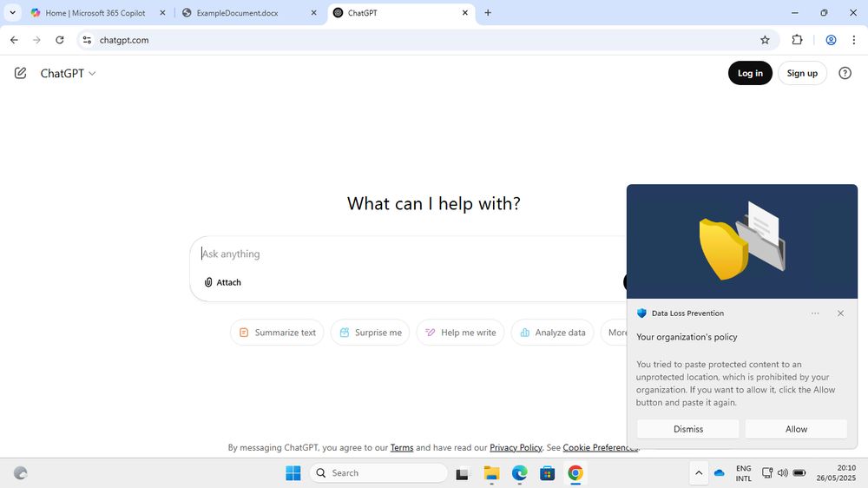Screen dimensions: 868x488
Task: Open Microsoft Store from taskbar
Action: pos(548,473)
